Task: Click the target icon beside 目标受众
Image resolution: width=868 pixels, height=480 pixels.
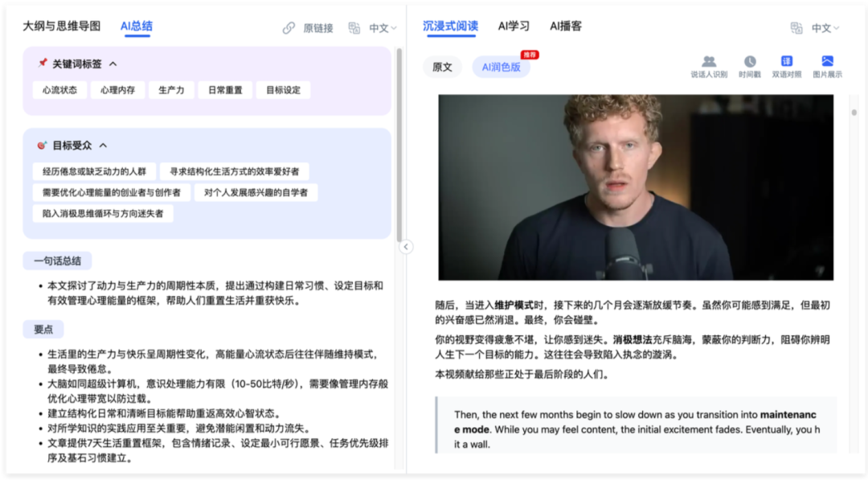Action: point(42,145)
